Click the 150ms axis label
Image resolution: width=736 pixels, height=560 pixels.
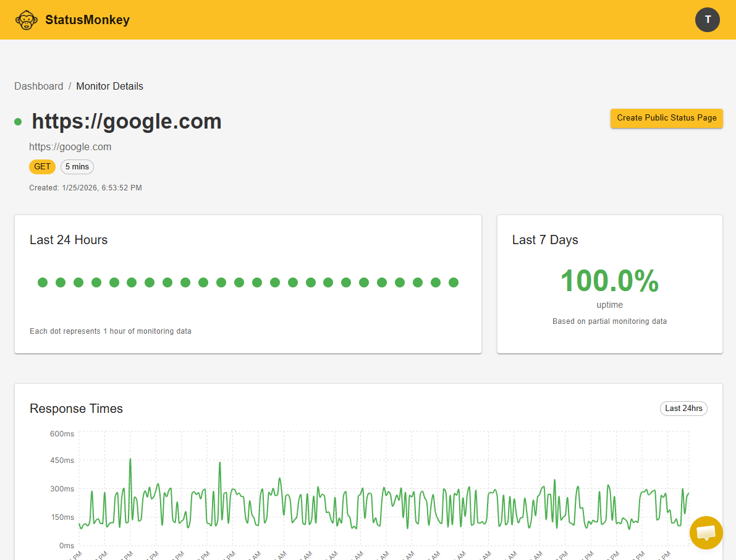62,517
